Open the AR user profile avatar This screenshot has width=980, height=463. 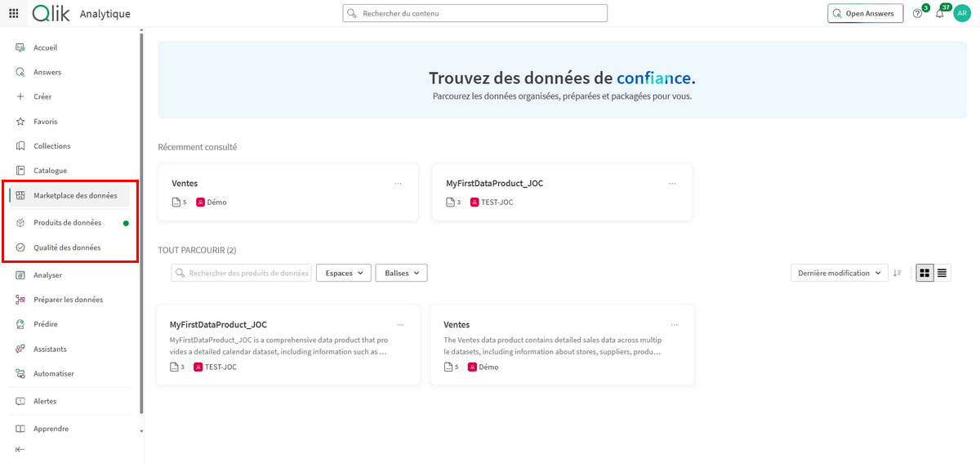pos(962,14)
